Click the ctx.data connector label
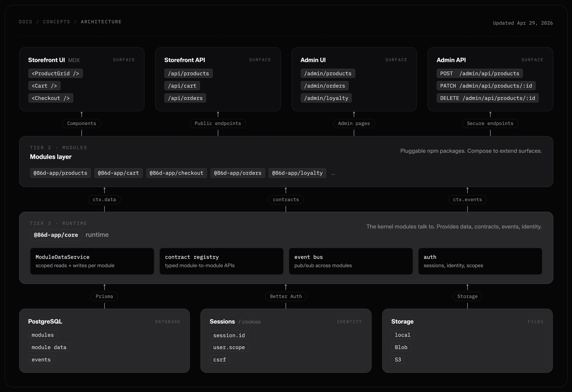Image resolution: width=572 pixels, height=392 pixels. (104, 199)
